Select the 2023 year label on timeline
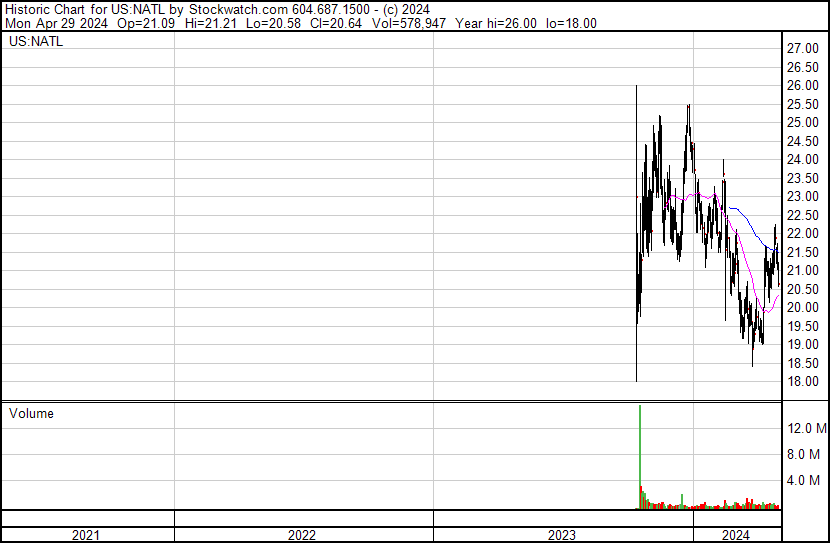The width and height of the screenshot is (830, 543). coord(562,535)
